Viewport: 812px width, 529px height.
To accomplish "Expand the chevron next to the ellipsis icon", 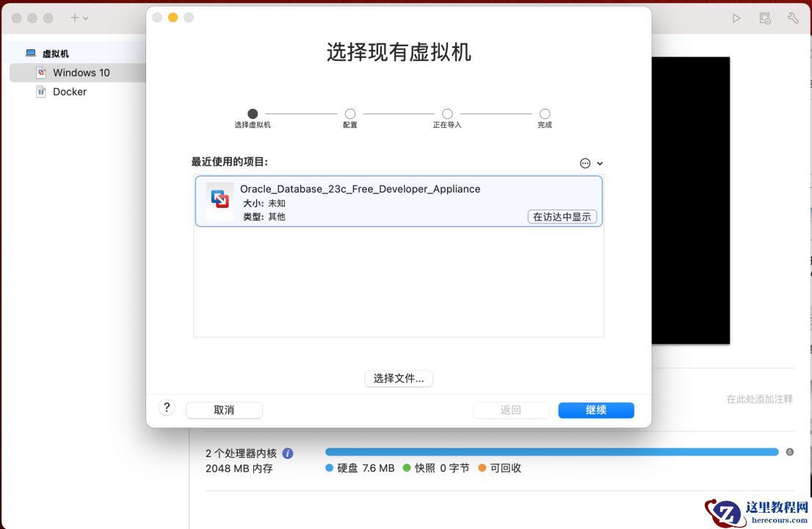I will pyautogui.click(x=600, y=163).
